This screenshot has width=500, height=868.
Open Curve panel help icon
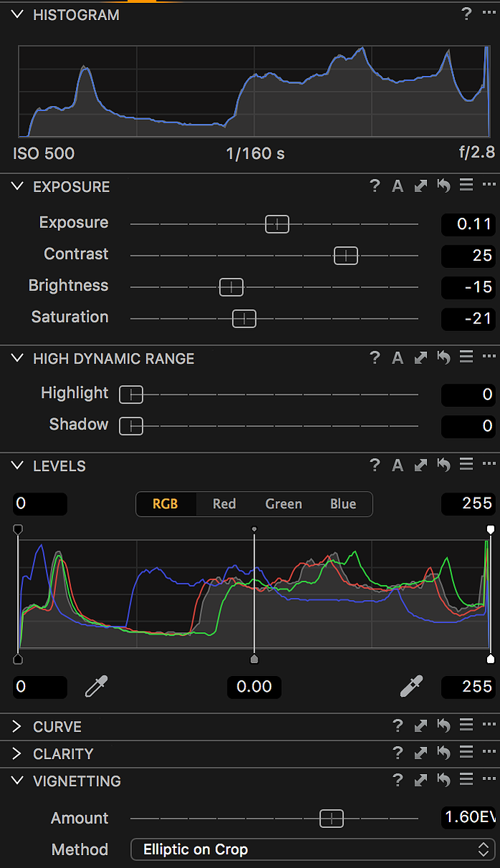[397, 726]
